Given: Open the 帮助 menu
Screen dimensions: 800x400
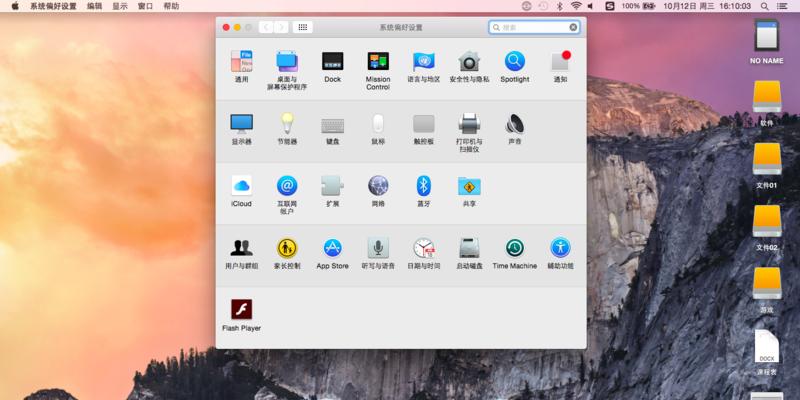Looking at the screenshot, I should 171,6.
